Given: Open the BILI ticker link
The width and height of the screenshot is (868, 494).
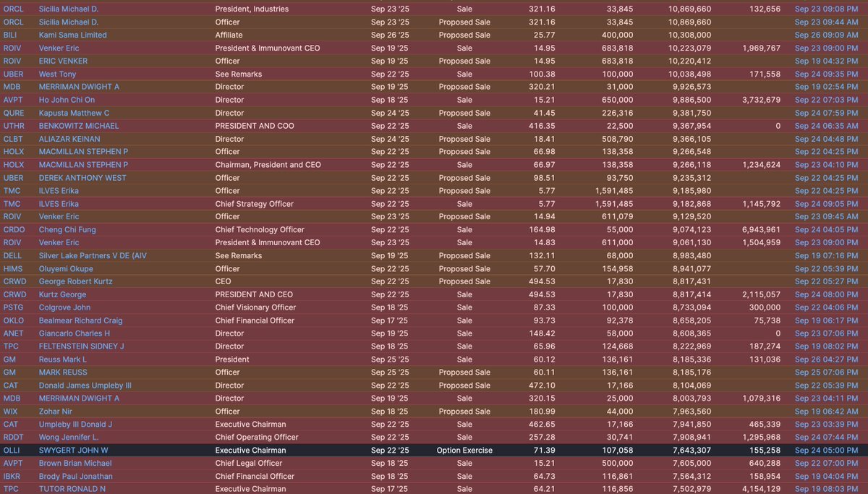Looking at the screenshot, I should pos(10,35).
